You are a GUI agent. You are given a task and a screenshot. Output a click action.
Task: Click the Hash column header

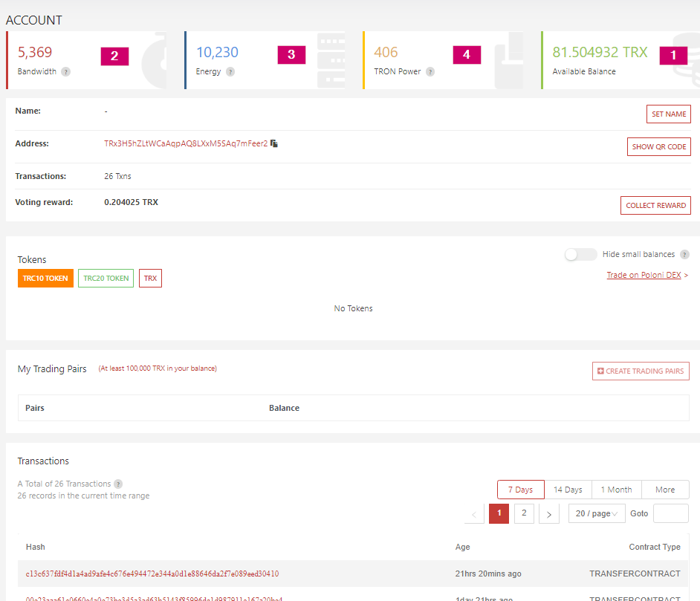tap(35, 547)
